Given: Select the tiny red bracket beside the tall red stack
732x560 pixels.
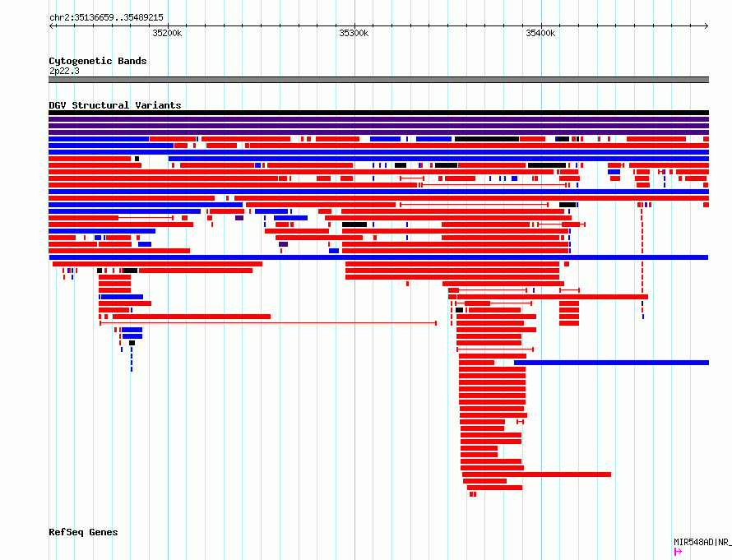Looking at the screenshot, I should pyautogui.click(x=520, y=422).
